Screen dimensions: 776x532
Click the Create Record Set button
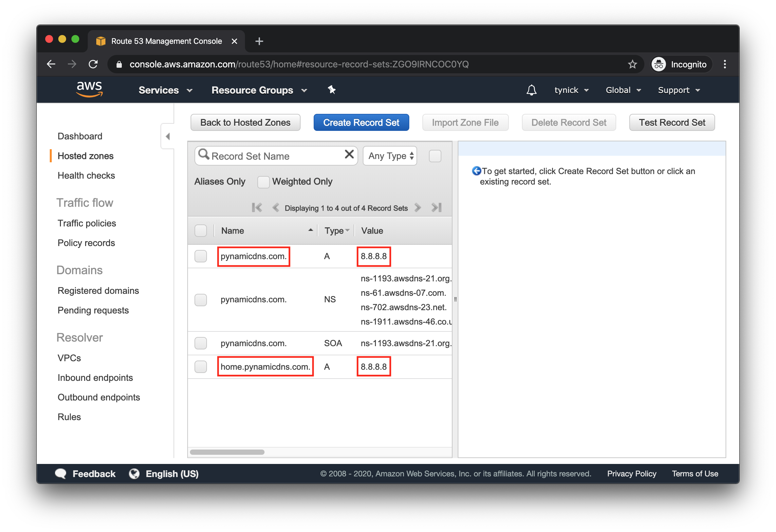[361, 122]
